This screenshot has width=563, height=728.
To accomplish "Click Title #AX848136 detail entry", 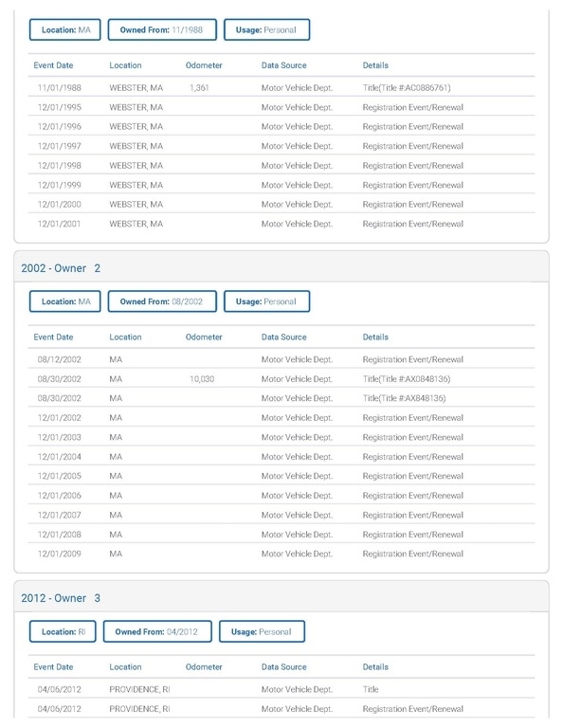I will (x=405, y=398).
